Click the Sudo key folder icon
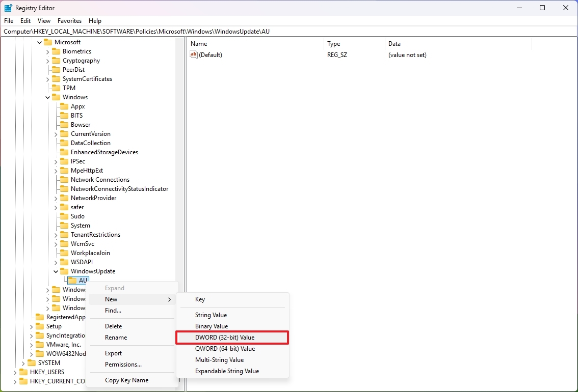 point(65,216)
